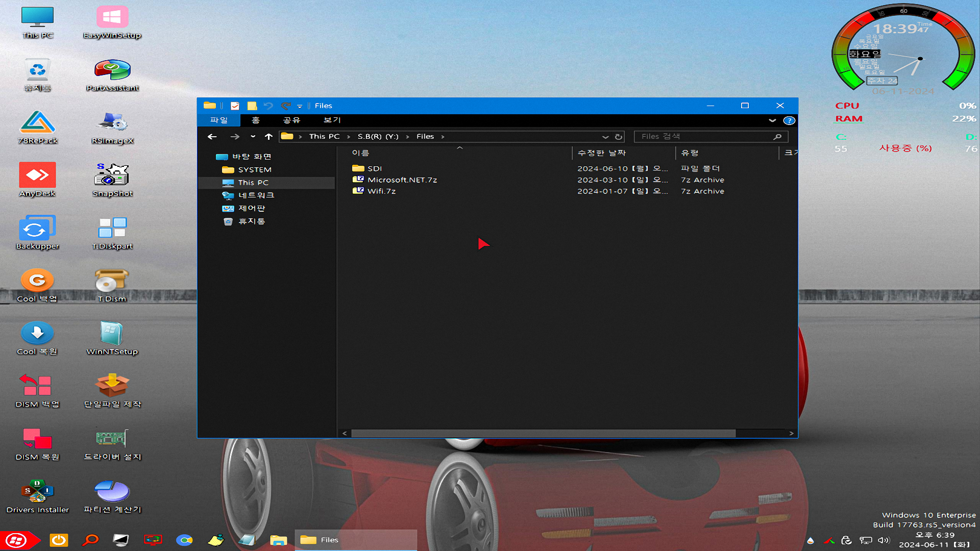Click the properties checkmark icon in the title bar
This screenshot has height=551, width=980.
pos(235,106)
